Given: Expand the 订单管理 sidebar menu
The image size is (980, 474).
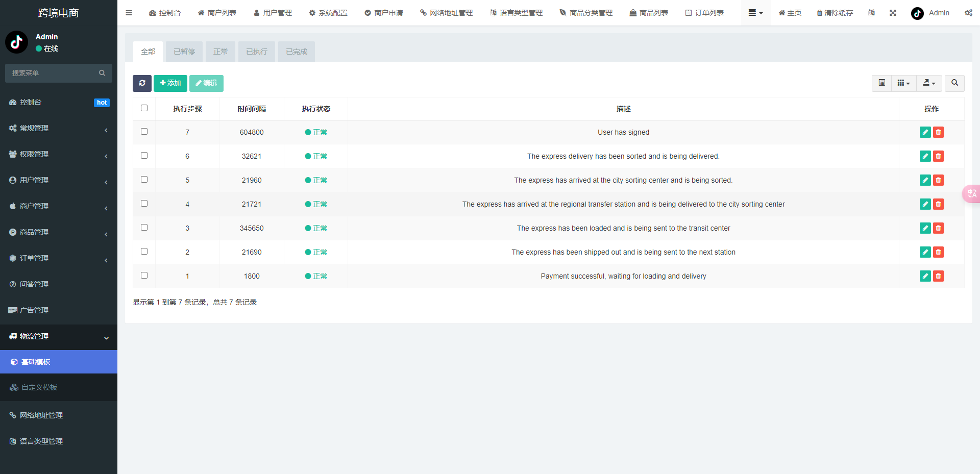Looking at the screenshot, I should pos(59,258).
